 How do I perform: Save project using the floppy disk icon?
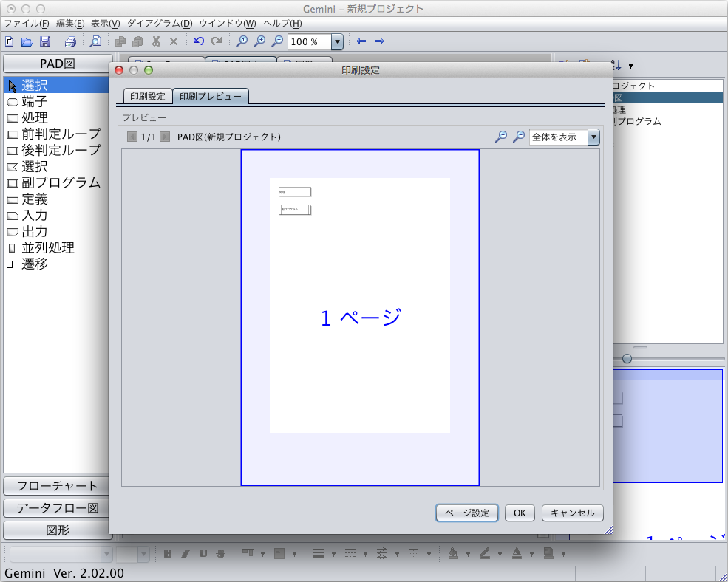pyautogui.click(x=45, y=41)
